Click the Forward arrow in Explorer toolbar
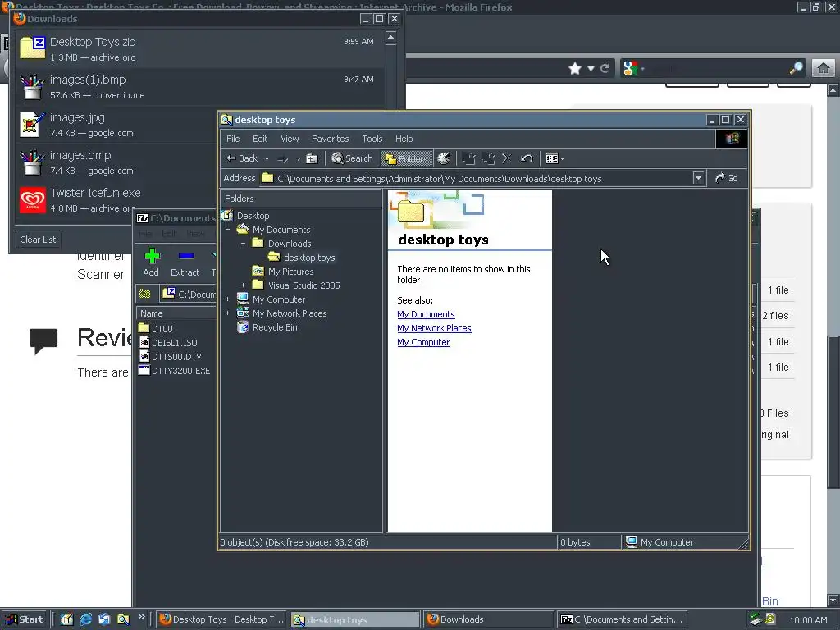Image resolution: width=840 pixels, height=630 pixels. 283,158
